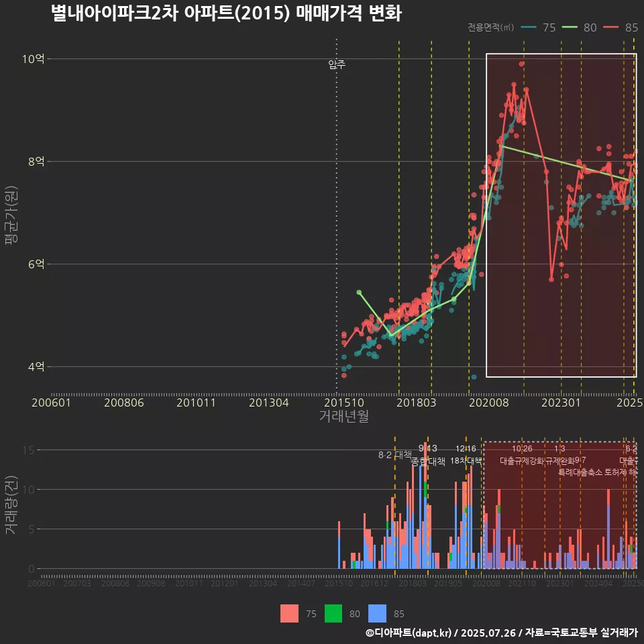Click the 201304 tick label on price chart

268,402
